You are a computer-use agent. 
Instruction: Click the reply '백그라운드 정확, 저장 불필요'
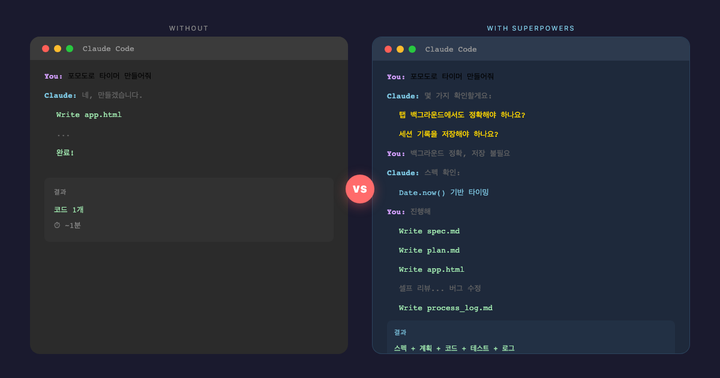click(460, 153)
